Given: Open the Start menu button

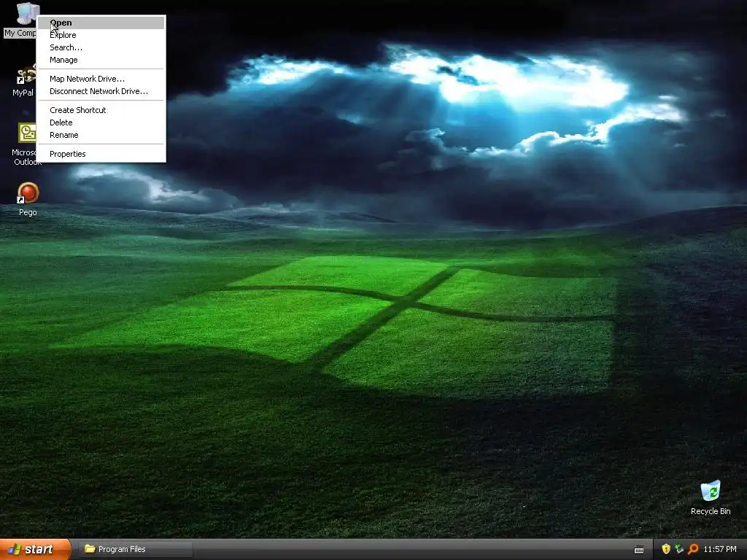Looking at the screenshot, I should (35, 549).
